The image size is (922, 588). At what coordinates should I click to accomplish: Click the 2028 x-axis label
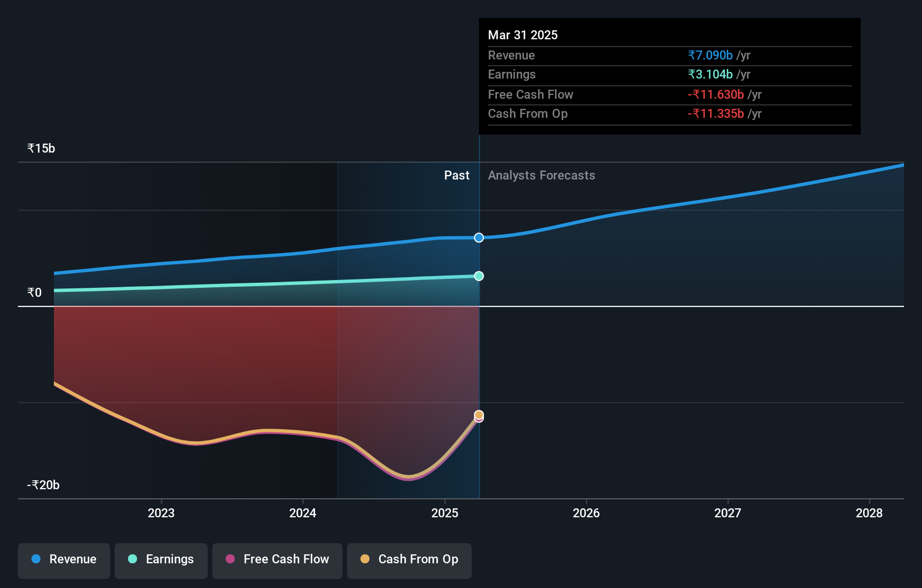(x=869, y=513)
